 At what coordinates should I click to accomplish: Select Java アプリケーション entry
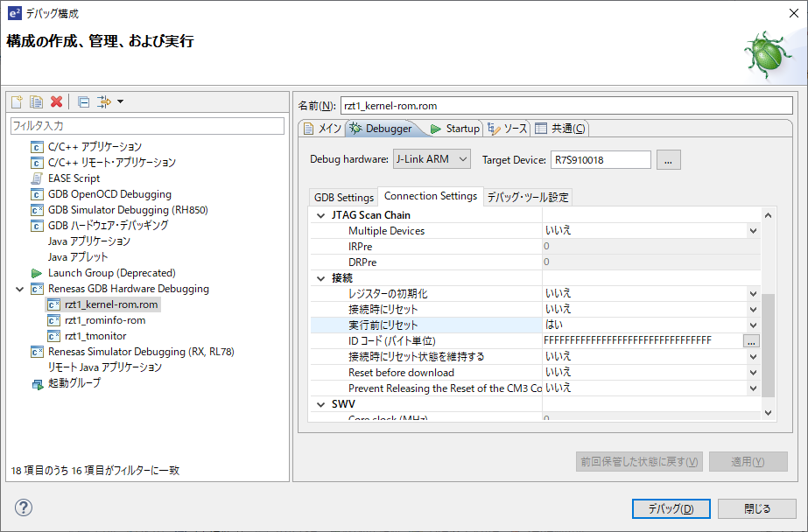(x=89, y=241)
